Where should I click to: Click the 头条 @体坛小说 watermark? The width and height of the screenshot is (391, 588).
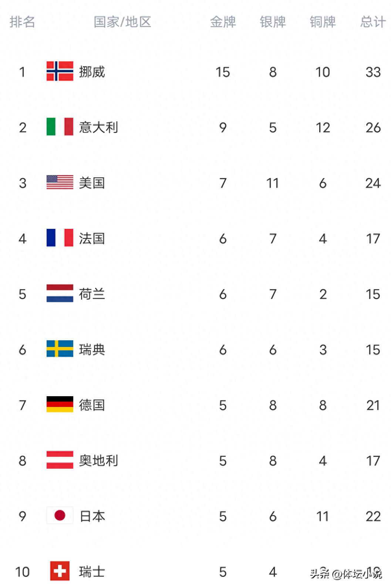tap(346, 574)
